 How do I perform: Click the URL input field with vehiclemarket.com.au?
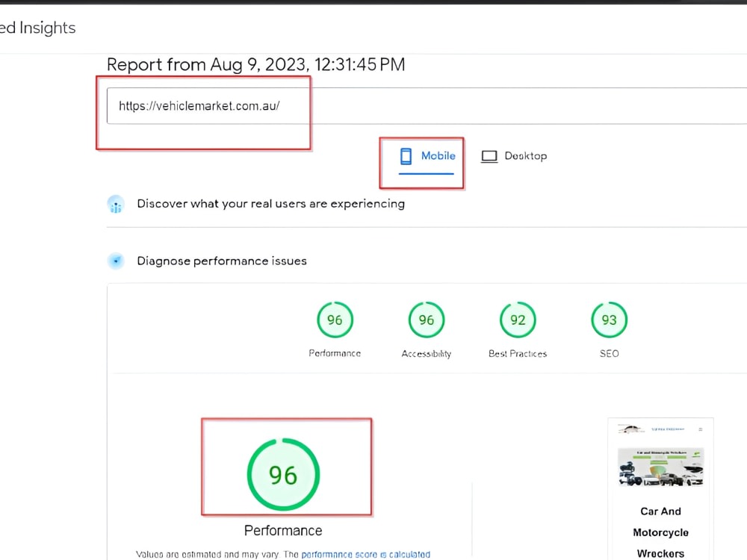pos(427,106)
